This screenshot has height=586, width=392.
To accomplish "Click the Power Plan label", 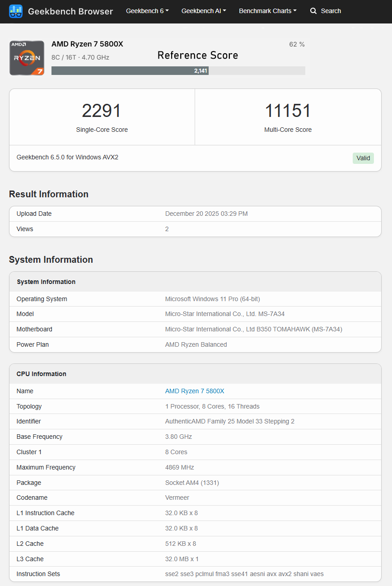I will pyautogui.click(x=33, y=344).
